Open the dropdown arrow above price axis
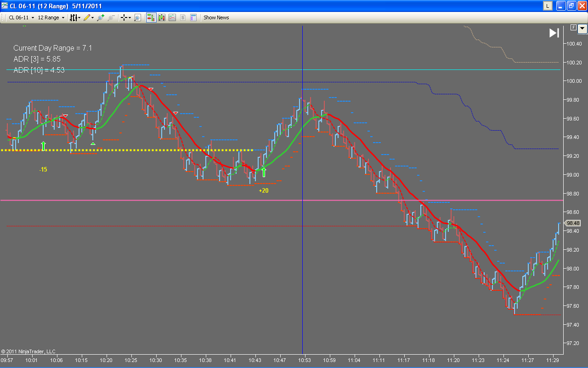 pos(582,29)
